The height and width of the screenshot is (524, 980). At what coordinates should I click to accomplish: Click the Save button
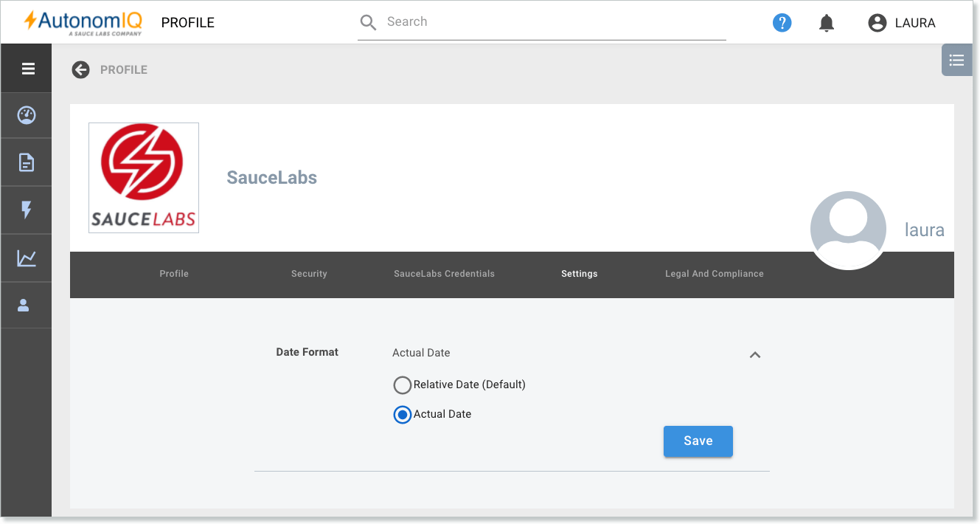pyautogui.click(x=698, y=441)
